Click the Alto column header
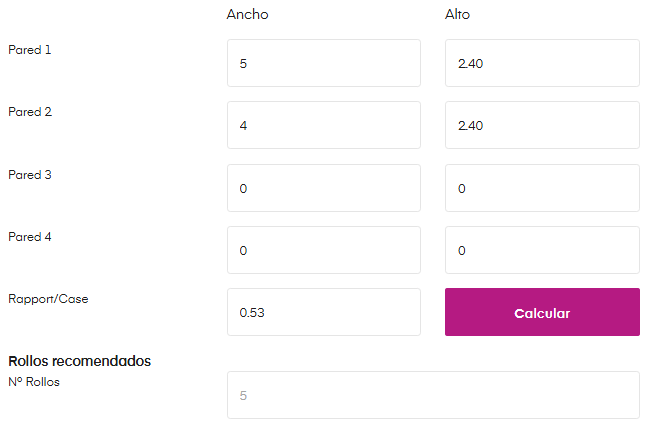 coord(457,14)
